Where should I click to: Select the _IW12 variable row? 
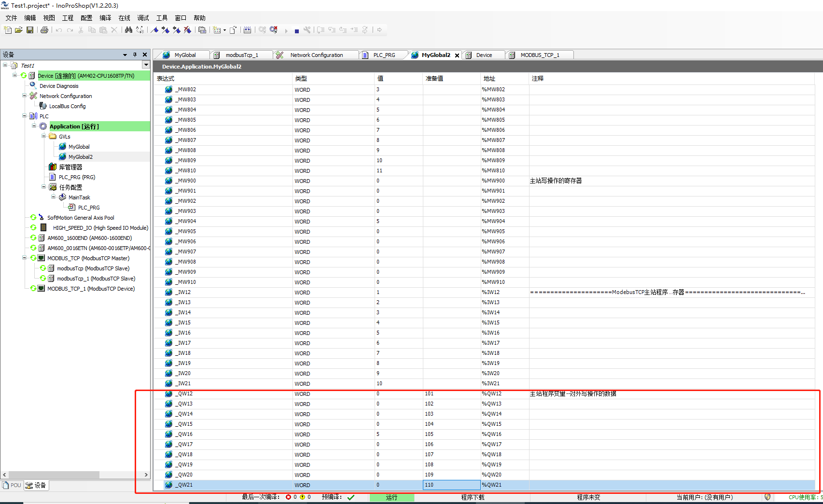coord(484,292)
